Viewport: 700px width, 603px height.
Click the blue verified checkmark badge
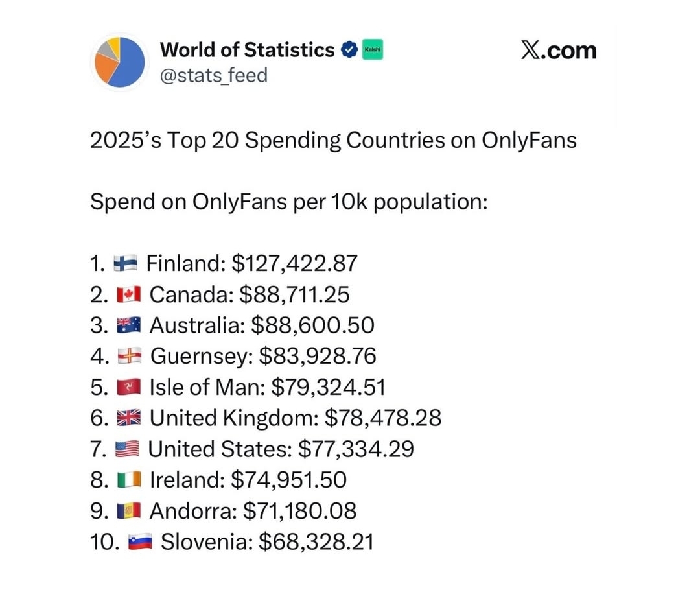tap(349, 49)
